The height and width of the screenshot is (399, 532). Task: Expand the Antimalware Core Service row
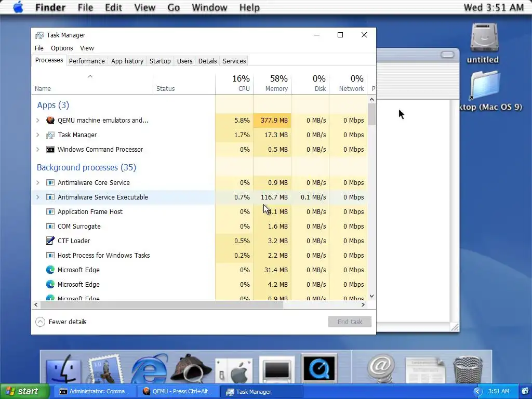tap(37, 182)
